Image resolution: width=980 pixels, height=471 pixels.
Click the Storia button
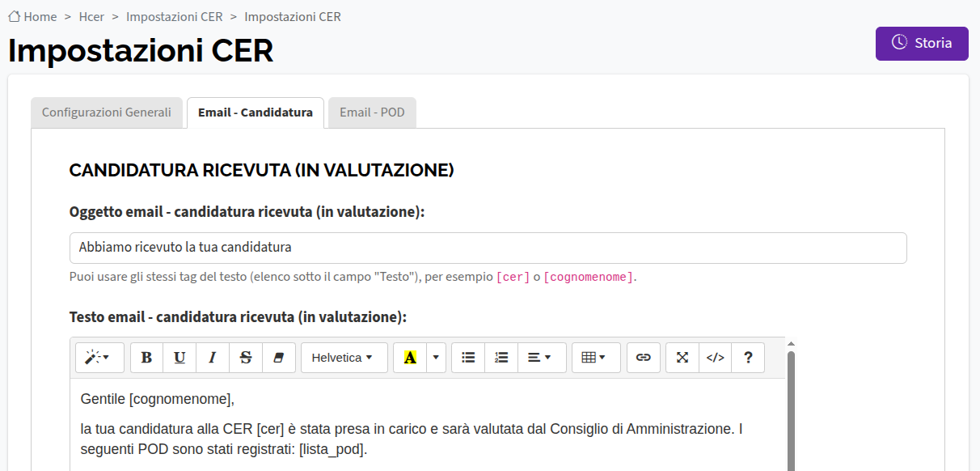click(922, 44)
